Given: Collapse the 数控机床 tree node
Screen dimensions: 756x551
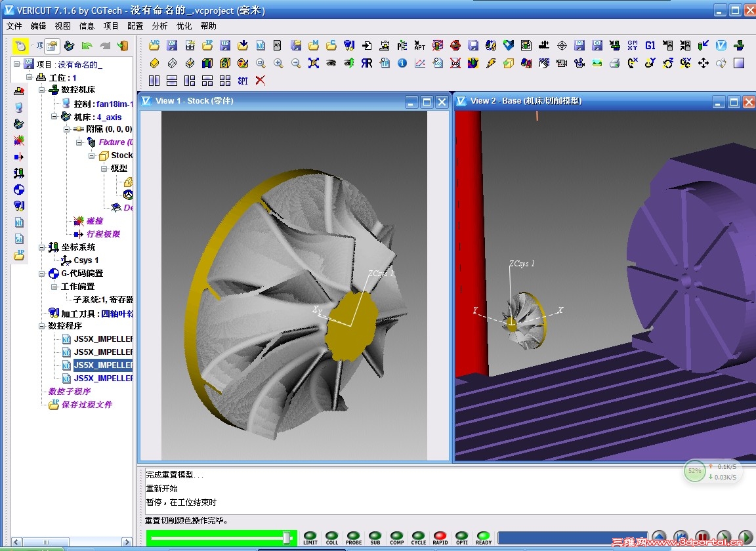Looking at the screenshot, I should click(42, 90).
